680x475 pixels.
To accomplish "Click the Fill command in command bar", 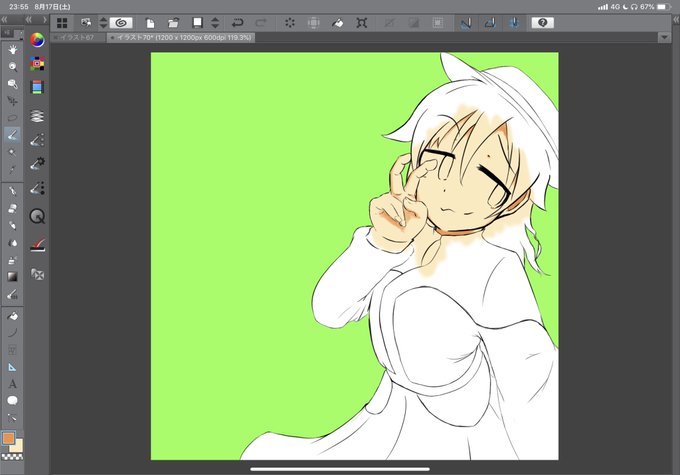I will [337, 23].
